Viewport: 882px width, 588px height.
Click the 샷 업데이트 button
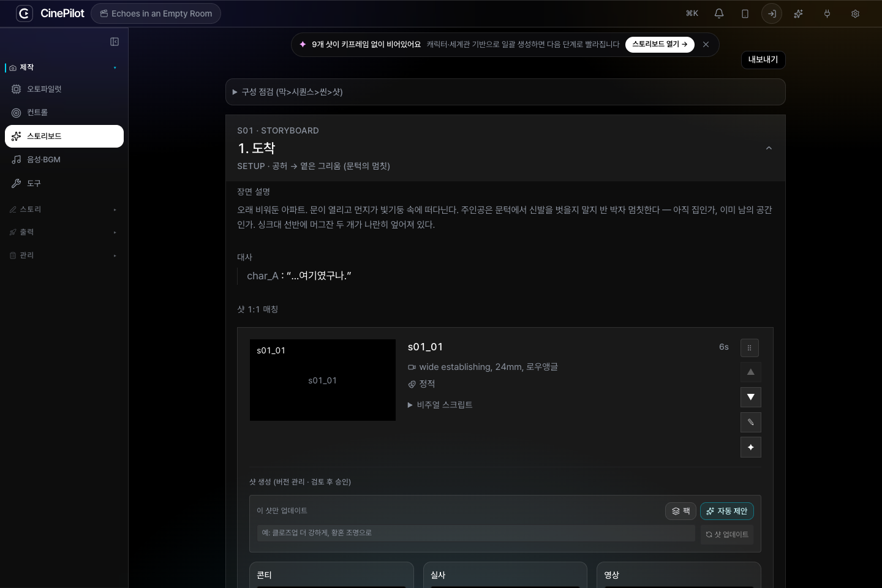[727, 535]
